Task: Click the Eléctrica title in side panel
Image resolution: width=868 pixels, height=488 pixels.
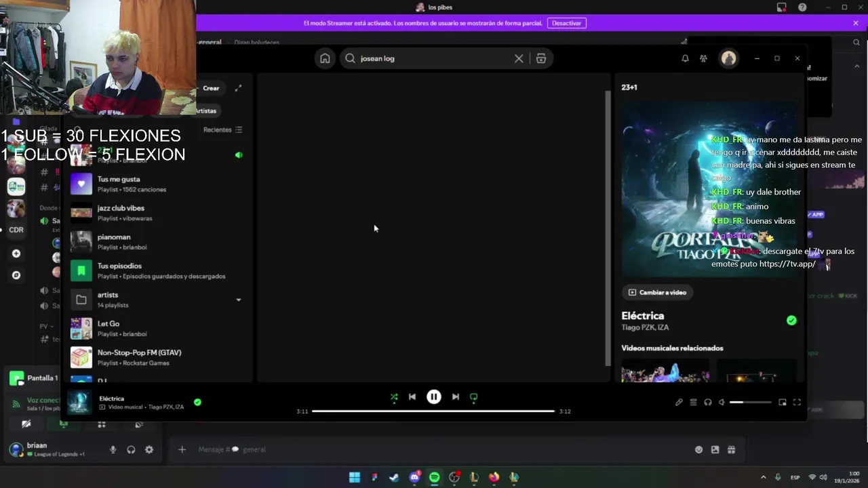Action: click(x=643, y=316)
